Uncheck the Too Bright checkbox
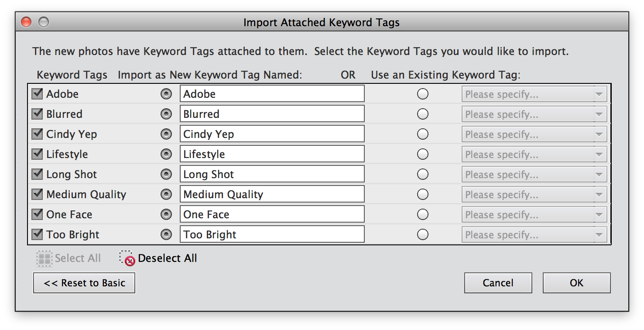644x330 pixels. coord(37,234)
